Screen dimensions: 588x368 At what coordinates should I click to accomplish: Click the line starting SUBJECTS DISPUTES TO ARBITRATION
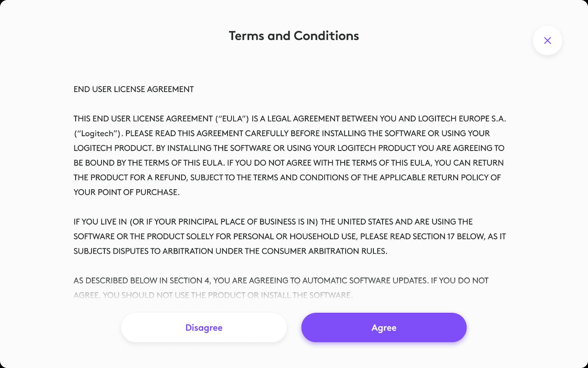[230, 251]
